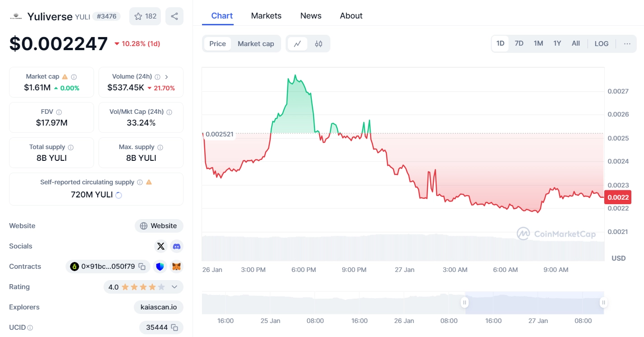Expand Volume (24h) details arrow

tap(167, 77)
